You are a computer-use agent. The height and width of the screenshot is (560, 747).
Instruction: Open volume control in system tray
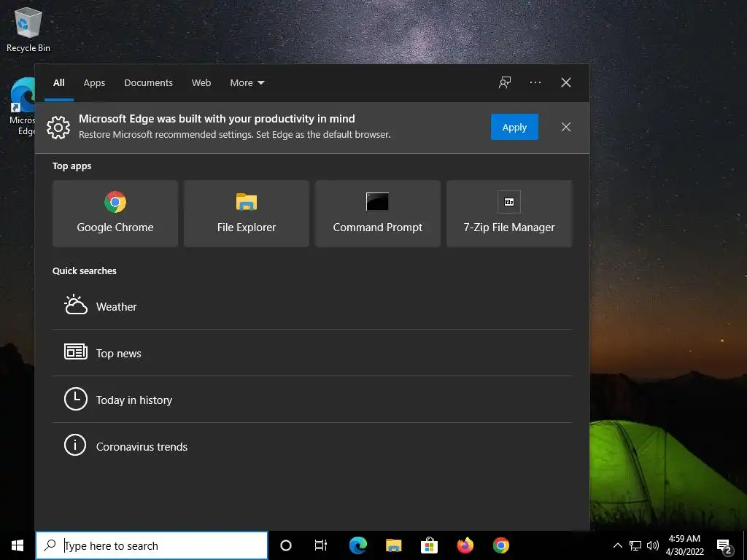pyautogui.click(x=653, y=545)
